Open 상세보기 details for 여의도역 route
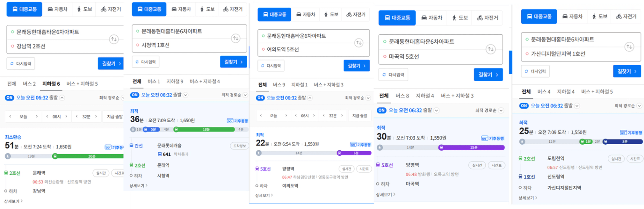The height and width of the screenshot is (209, 644). click(x=264, y=195)
